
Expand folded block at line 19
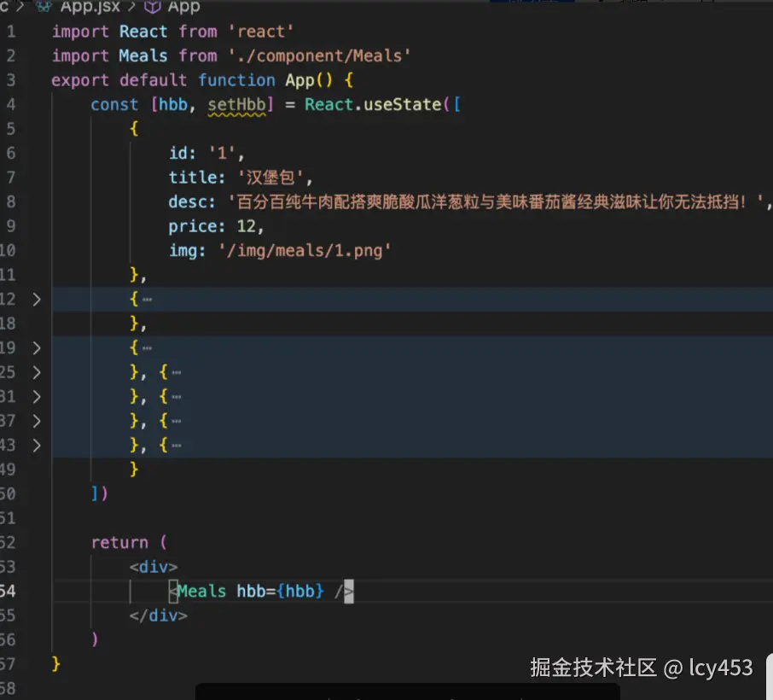(37, 348)
